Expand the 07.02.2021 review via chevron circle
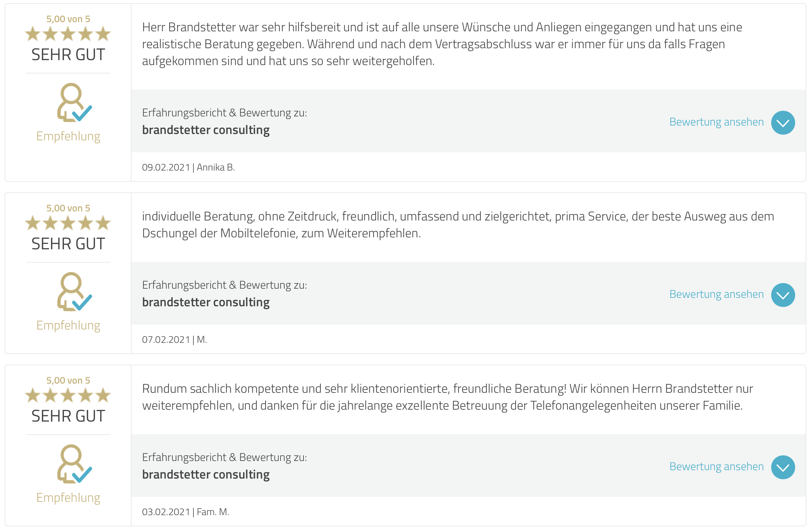812x532 pixels. tap(783, 295)
